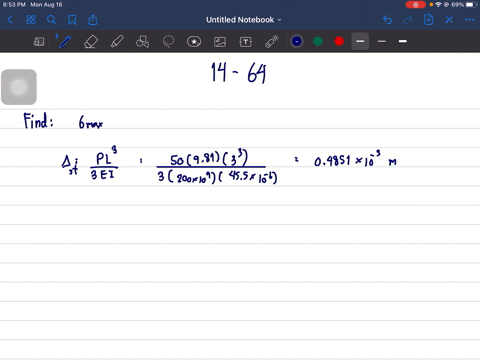Select the Text box tool
The image size is (480, 360).
click(x=246, y=42)
